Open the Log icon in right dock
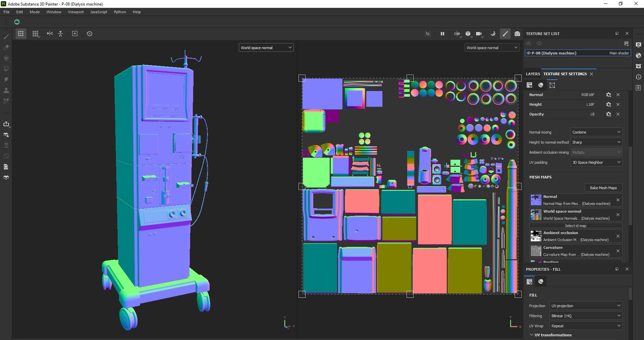644x340 pixels. tap(638, 87)
